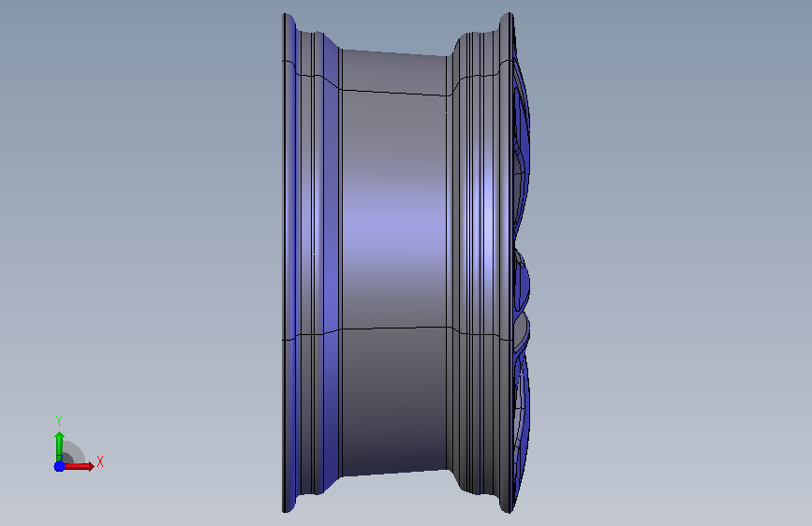The image size is (812, 526).
Task: Click the red X axis arrow
Action: coord(78,466)
